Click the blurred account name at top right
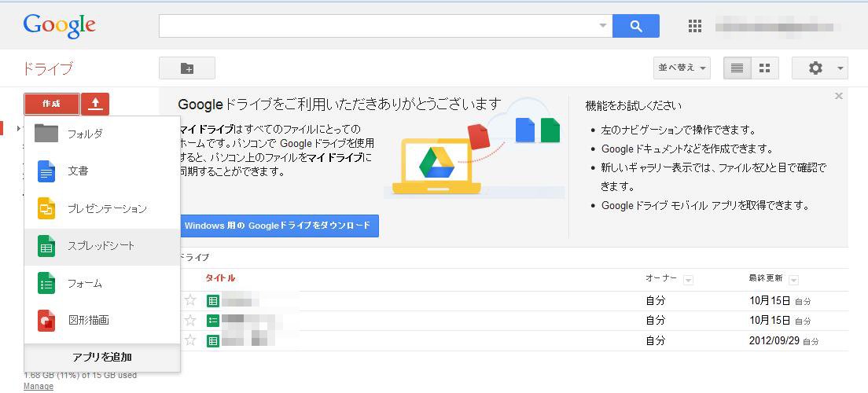 (x=778, y=26)
